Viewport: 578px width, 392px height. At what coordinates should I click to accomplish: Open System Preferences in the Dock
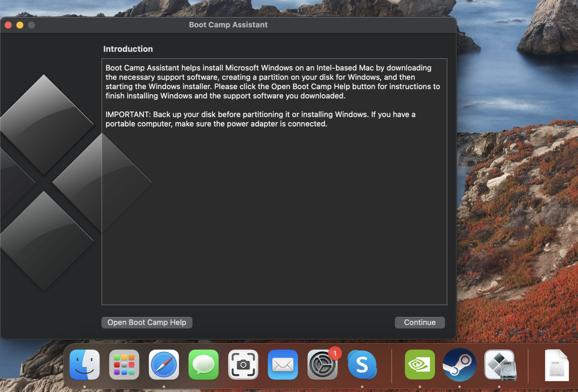(x=322, y=365)
